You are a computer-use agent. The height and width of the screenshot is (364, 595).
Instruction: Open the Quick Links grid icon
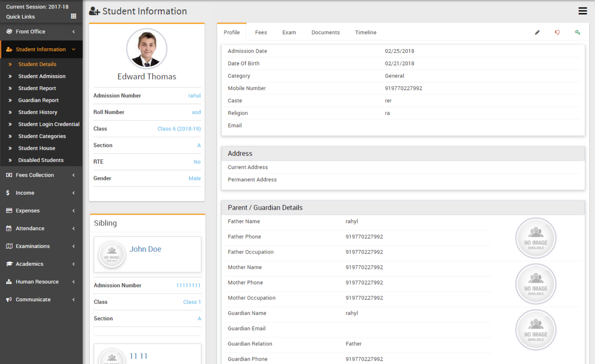(73, 16)
